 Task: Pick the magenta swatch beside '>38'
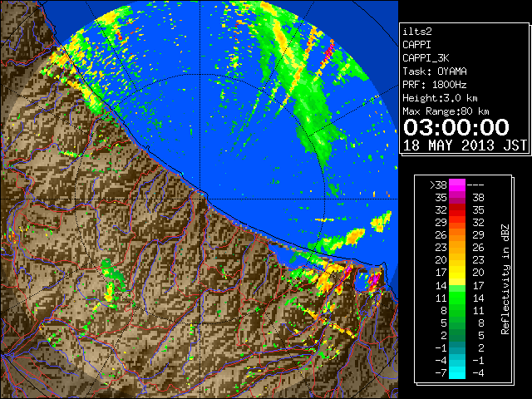457,185
